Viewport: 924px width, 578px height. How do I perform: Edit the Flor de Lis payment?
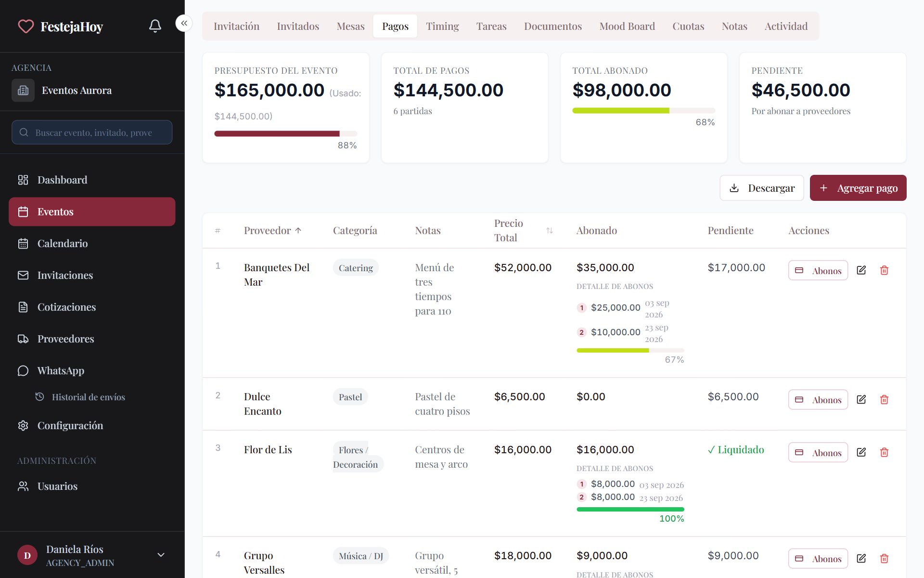(x=861, y=452)
